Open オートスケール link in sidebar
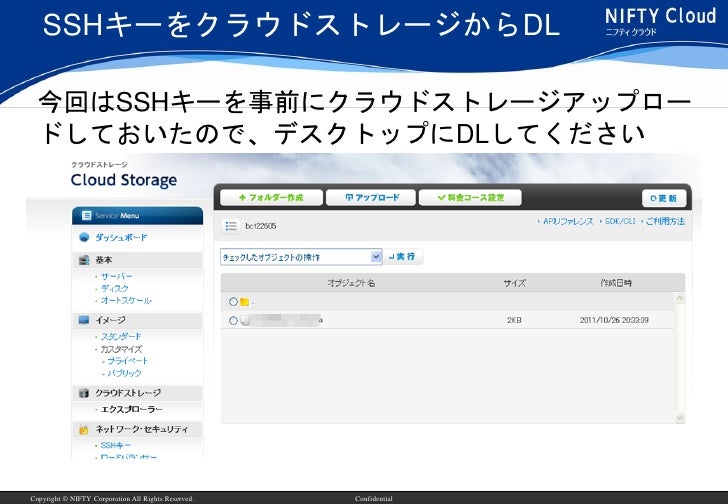 [126, 301]
